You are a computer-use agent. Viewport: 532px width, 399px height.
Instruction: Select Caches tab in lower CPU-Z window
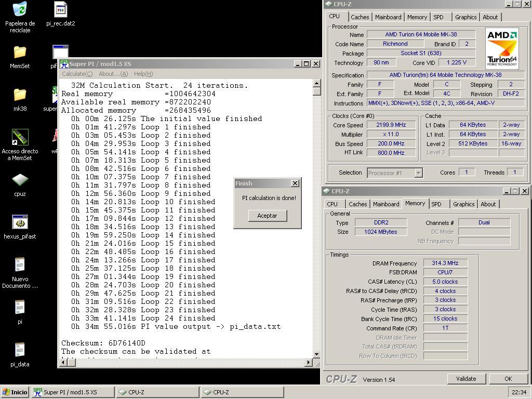357,204
